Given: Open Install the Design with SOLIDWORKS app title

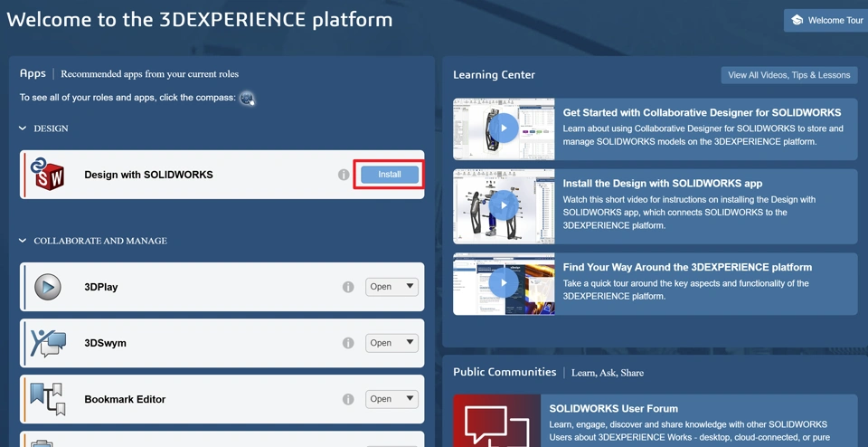Looking at the screenshot, I should 663,184.
